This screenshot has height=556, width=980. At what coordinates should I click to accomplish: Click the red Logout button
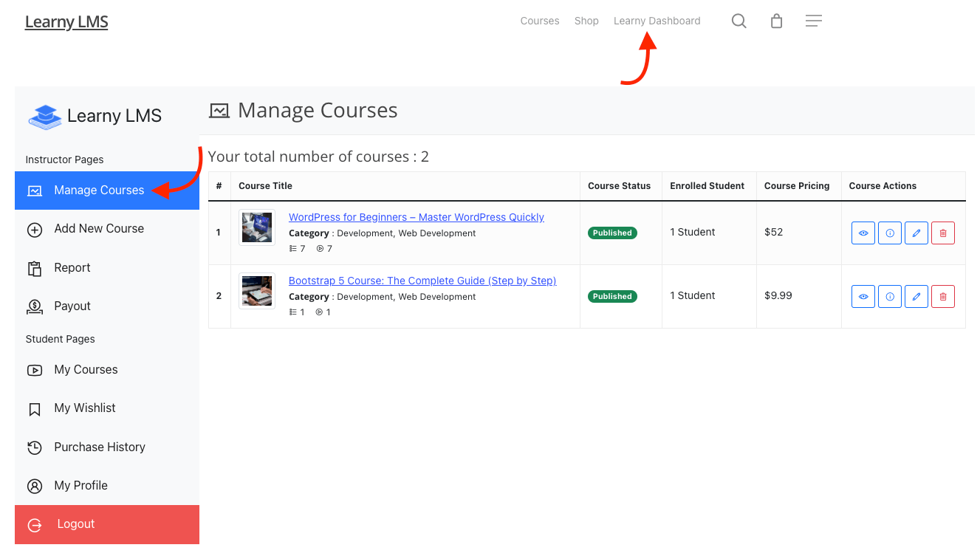point(107,524)
